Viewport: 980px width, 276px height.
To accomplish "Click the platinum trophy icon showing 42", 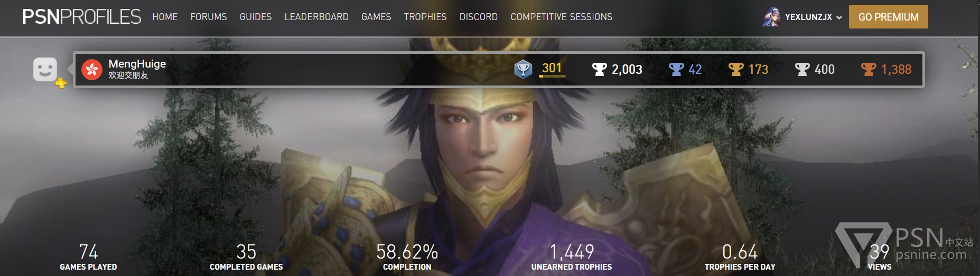I will [x=676, y=69].
